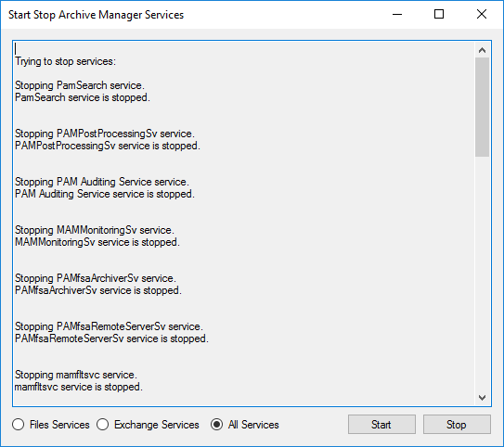Select the All Services radio button
Image resolution: width=504 pixels, height=447 pixels.
coord(216,425)
